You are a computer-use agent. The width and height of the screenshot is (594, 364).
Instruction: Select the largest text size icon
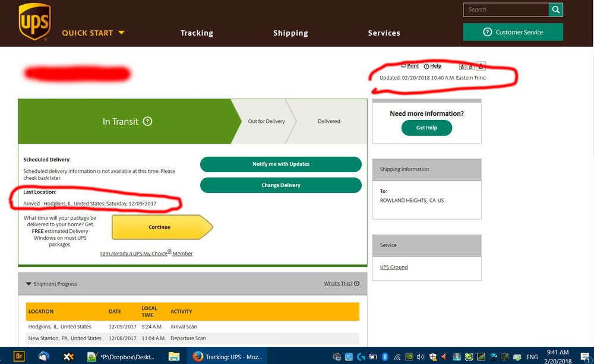tap(481, 66)
